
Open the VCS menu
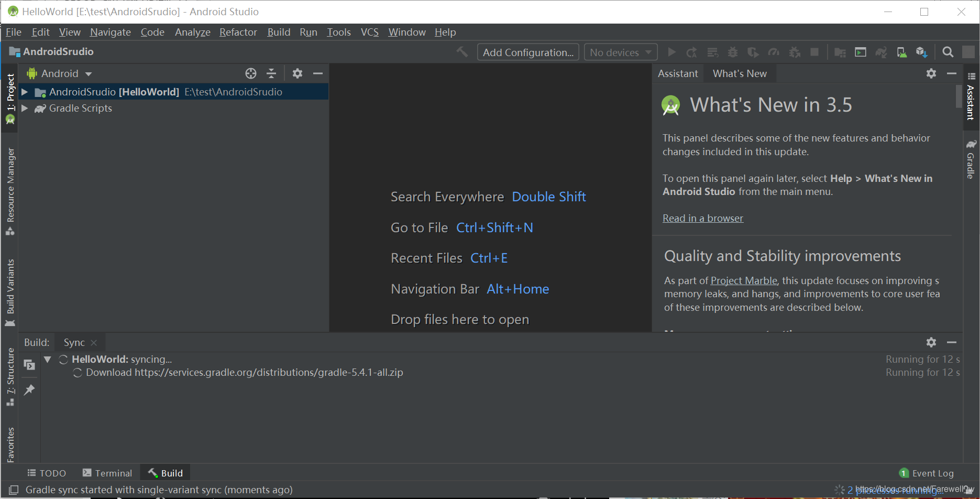(x=370, y=32)
